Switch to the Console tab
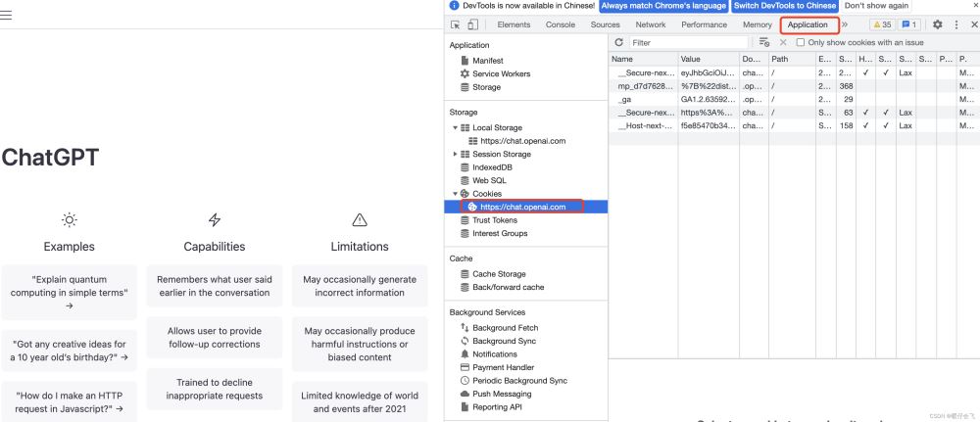Image resolution: width=980 pixels, height=422 pixels. click(560, 25)
